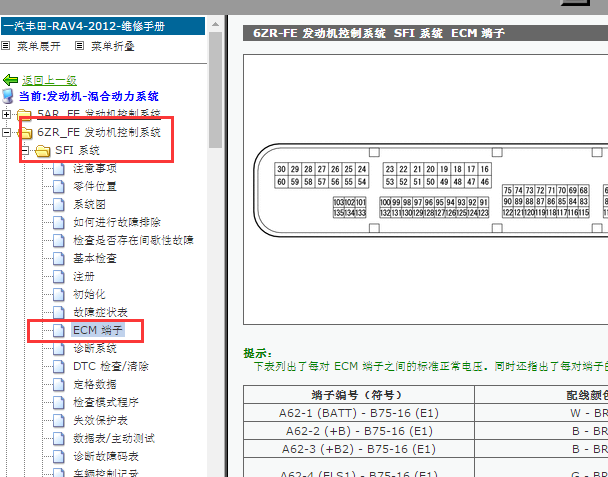Expand the 5AR_FE 发动机控制系统 node

tap(6, 114)
